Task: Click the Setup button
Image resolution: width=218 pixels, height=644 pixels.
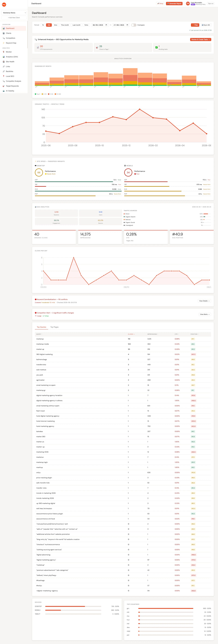Action: point(160,4)
